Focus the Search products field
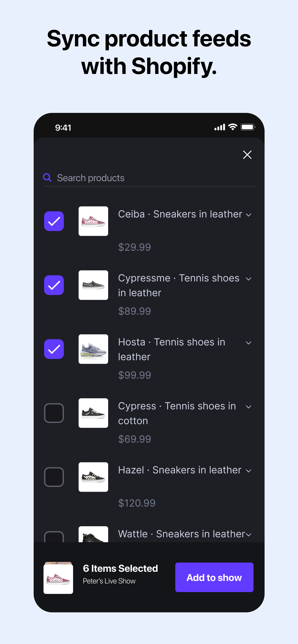298x644 pixels. 149,178
